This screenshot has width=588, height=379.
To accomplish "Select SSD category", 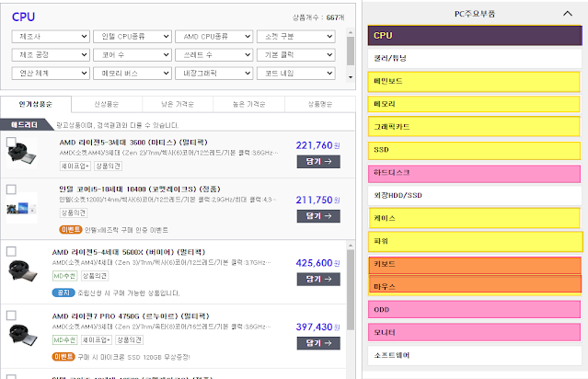I will (x=475, y=150).
